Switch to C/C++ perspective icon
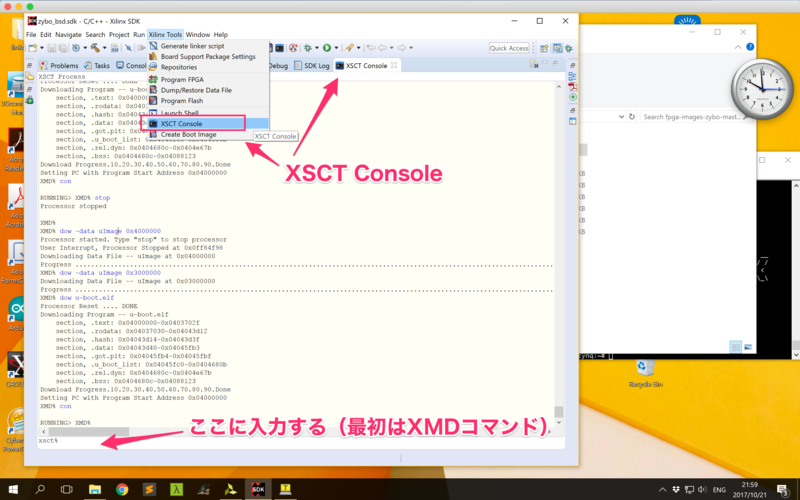This screenshot has width=800, height=500. (x=557, y=48)
